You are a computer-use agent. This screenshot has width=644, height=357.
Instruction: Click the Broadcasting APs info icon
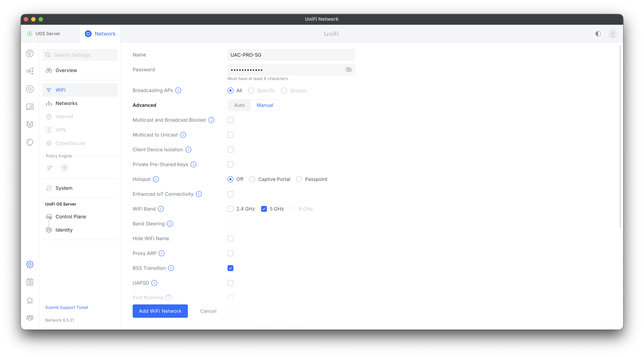178,90
